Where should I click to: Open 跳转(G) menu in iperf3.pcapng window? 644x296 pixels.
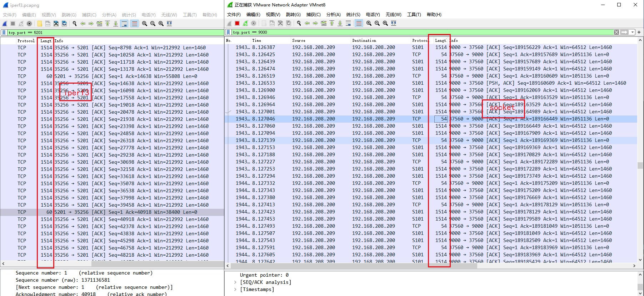click(69, 15)
